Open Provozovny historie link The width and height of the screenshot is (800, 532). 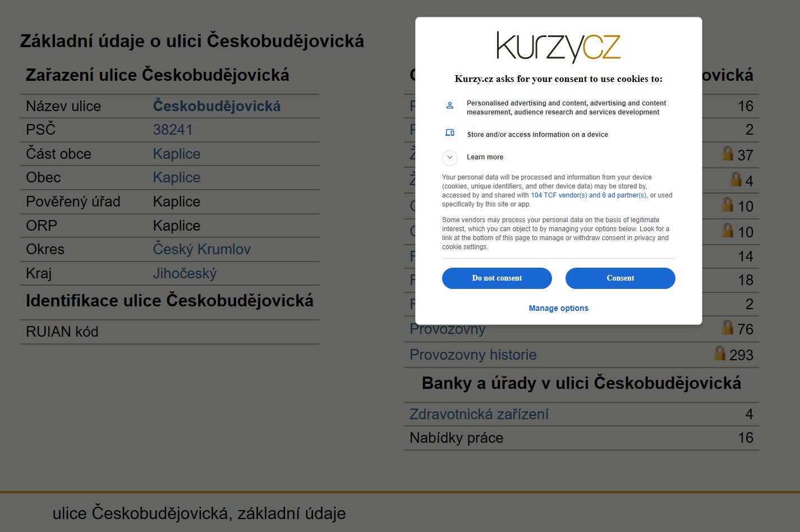tap(473, 355)
